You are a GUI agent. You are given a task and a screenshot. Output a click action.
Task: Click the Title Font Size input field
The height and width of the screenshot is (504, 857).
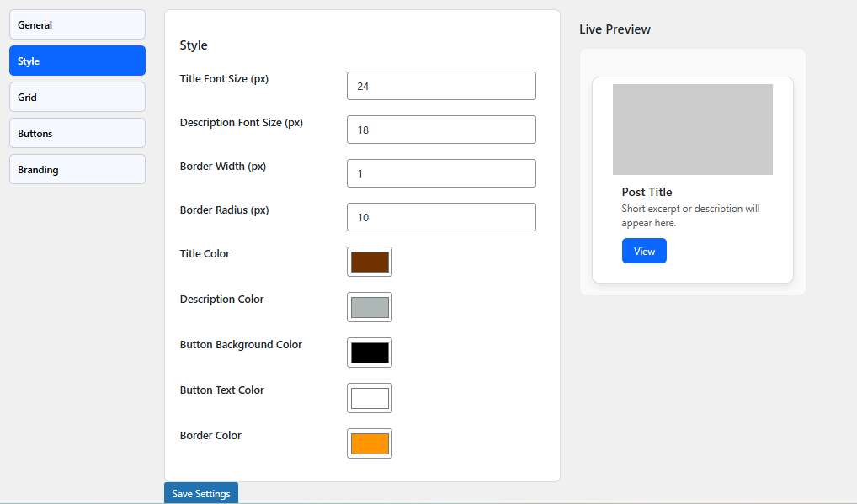(x=441, y=86)
